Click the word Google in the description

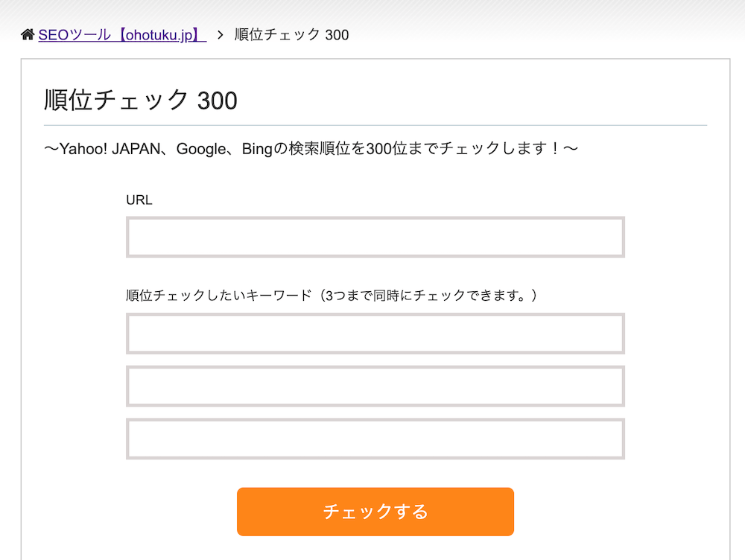click(x=201, y=149)
